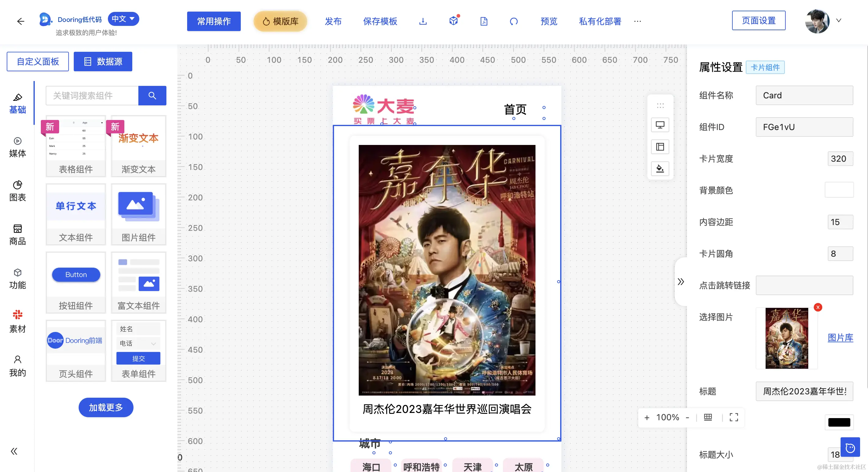Click the 页面设置 button
The height and width of the screenshot is (472, 868).
(x=759, y=20)
